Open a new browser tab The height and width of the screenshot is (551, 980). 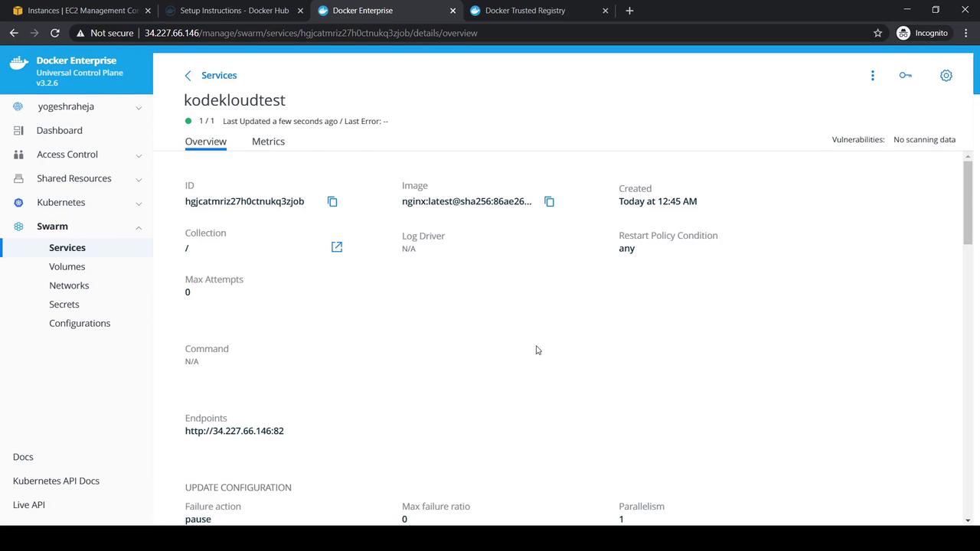(x=629, y=11)
